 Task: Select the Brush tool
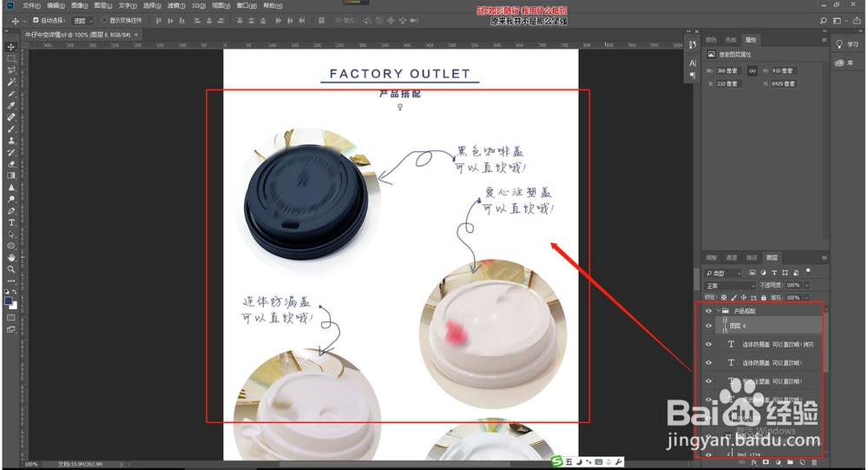[11, 129]
